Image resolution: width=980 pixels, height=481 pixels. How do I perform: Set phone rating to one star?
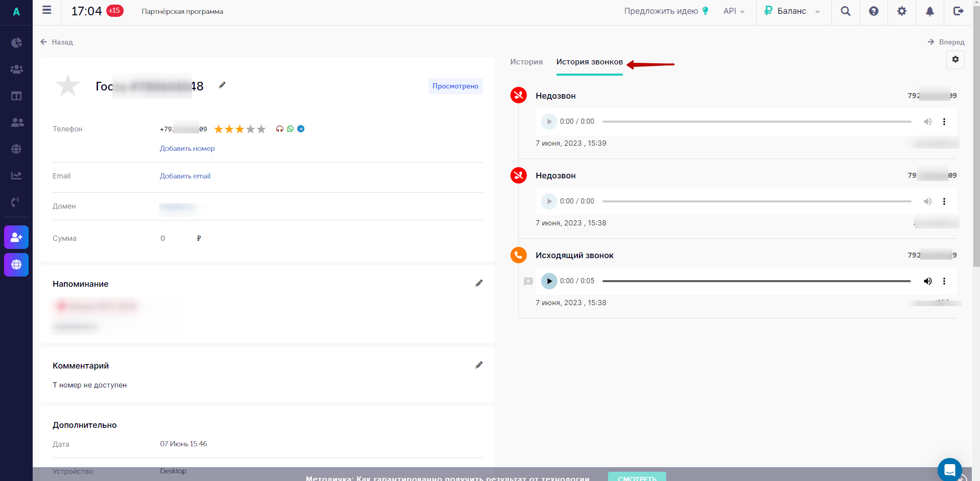219,129
